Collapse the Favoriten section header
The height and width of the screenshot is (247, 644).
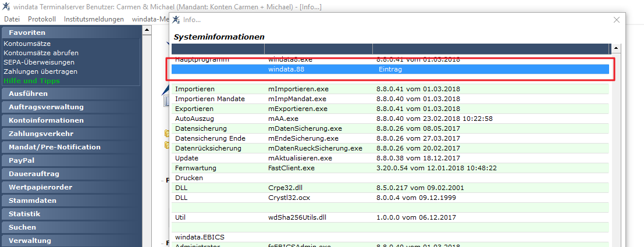(x=70, y=33)
